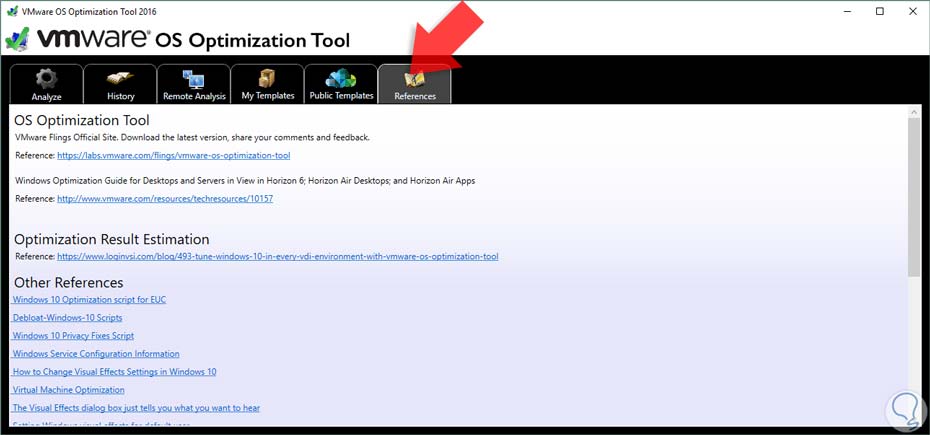Switch to the Remote Analysis tab label
930x435 pixels.
coord(194,96)
